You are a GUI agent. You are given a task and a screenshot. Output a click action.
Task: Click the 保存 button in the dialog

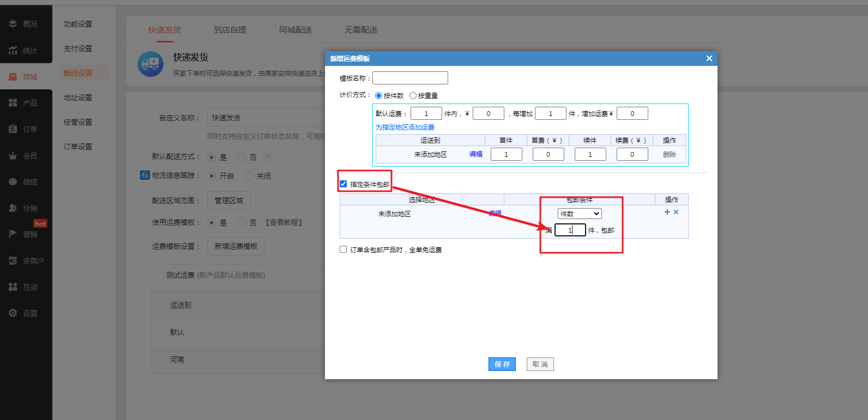tap(502, 364)
